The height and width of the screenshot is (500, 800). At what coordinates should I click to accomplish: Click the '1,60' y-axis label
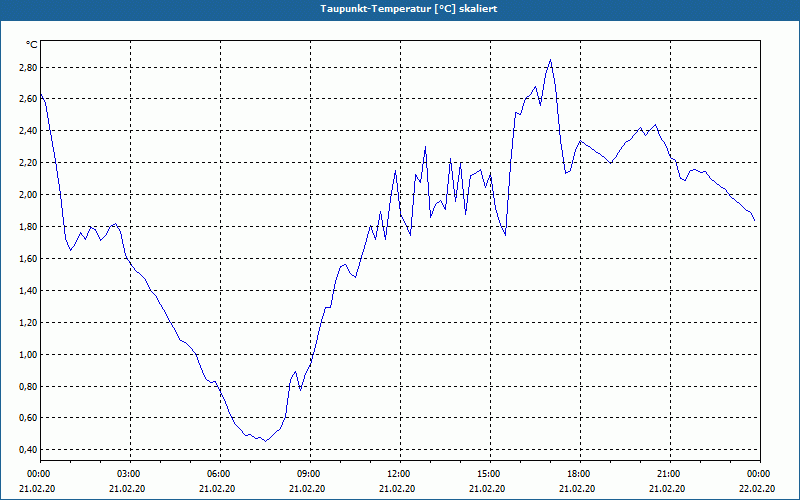click(28, 259)
